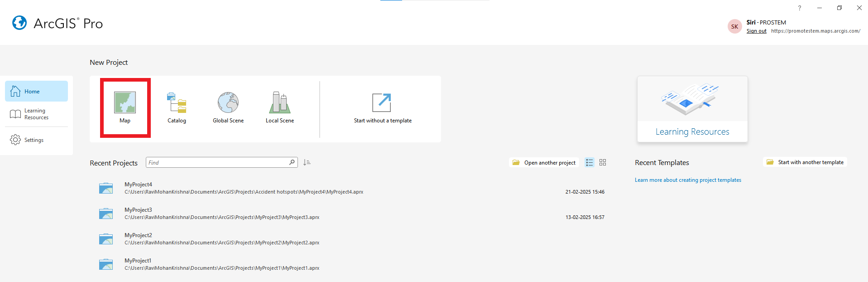Open Learn more about creating project templates

[688, 180]
